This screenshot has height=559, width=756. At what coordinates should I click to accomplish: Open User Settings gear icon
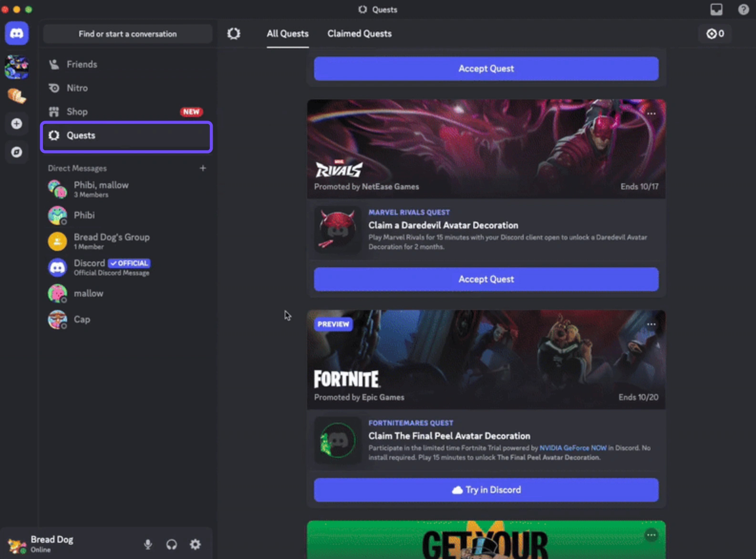[195, 544]
